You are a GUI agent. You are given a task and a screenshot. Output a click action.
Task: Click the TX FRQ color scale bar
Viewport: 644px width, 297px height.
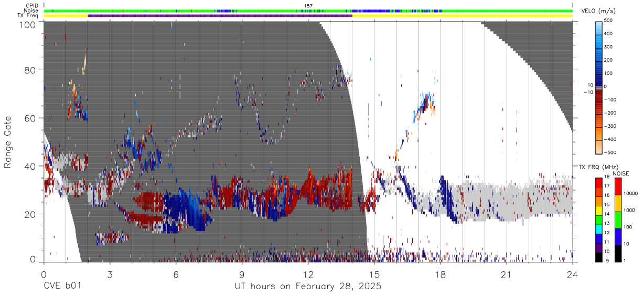coord(599,219)
